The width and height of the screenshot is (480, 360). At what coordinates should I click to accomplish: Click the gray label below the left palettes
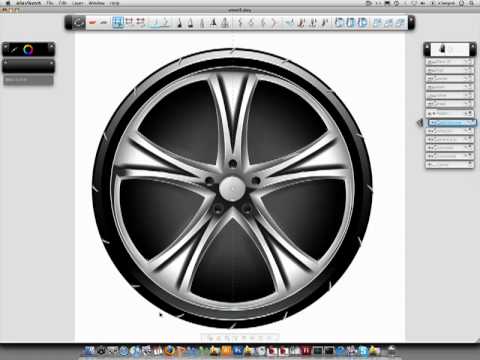pos(28,80)
